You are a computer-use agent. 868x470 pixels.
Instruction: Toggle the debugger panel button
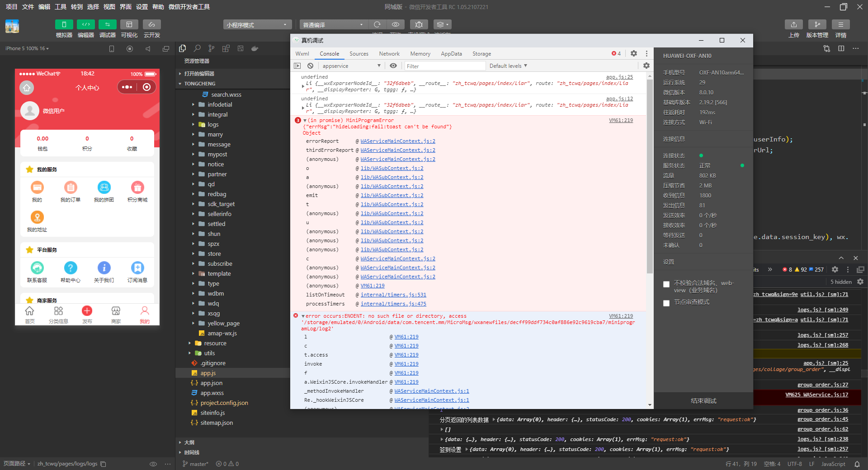107,24
